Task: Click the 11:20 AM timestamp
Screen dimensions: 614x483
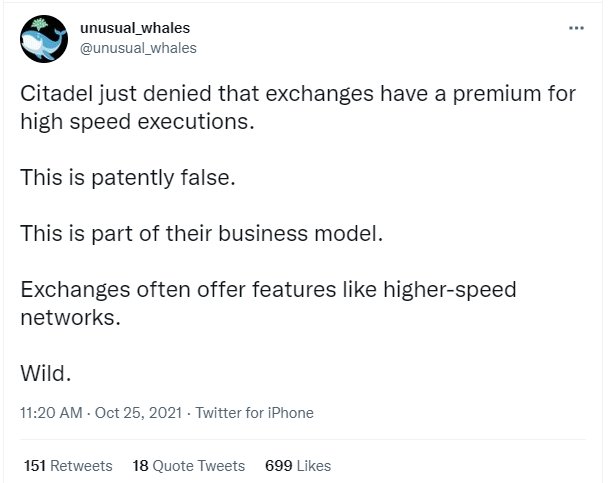Action: (x=51, y=413)
